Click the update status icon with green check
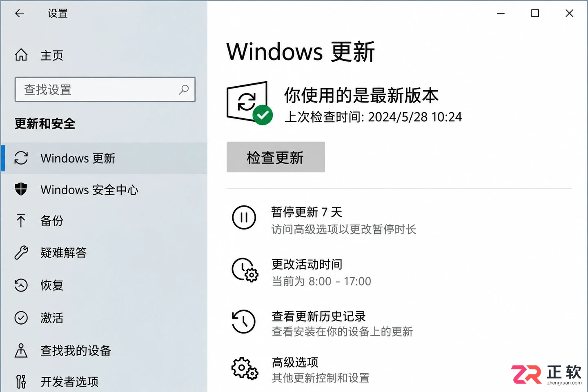 pyautogui.click(x=249, y=103)
